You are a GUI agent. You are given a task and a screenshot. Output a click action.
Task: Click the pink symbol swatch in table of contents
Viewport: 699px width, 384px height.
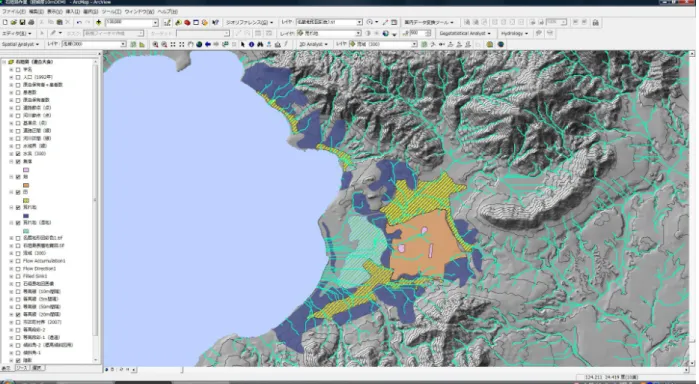[x=26, y=169]
